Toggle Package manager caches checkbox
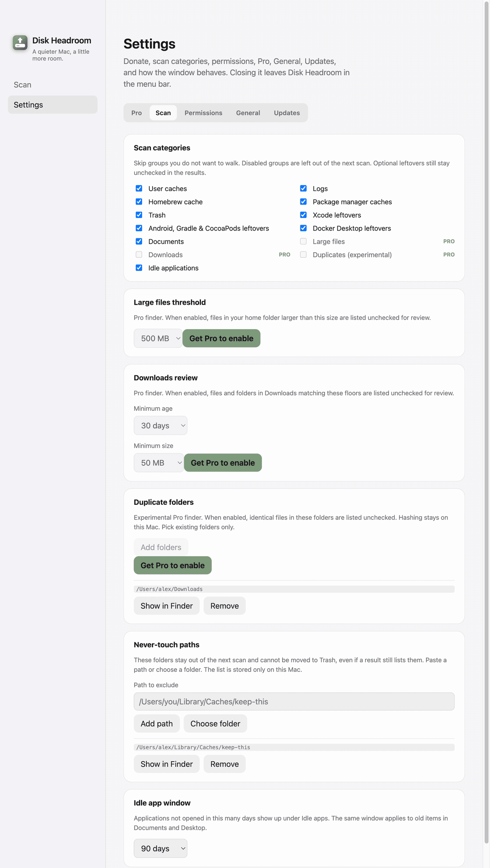 click(303, 202)
